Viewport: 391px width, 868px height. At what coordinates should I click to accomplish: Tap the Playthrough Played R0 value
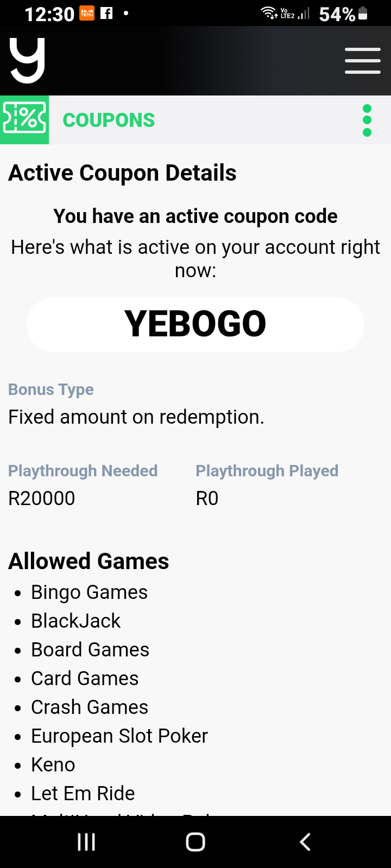(207, 498)
